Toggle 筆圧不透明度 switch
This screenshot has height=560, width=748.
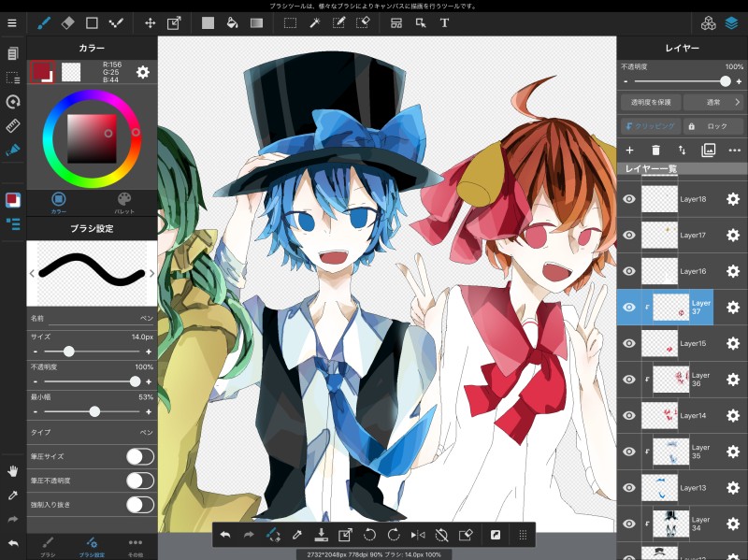[x=139, y=481]
